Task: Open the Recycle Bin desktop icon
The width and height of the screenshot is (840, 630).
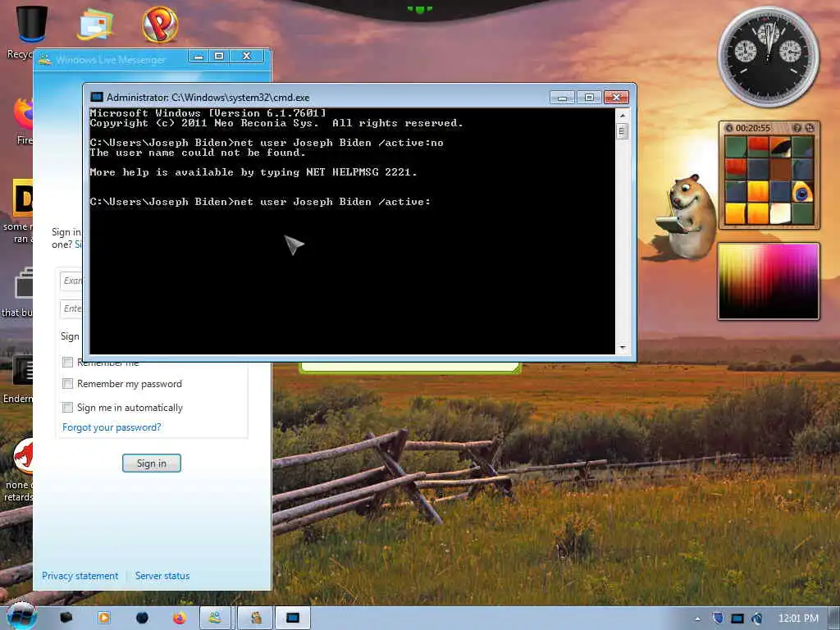Action: click(32, 24)
